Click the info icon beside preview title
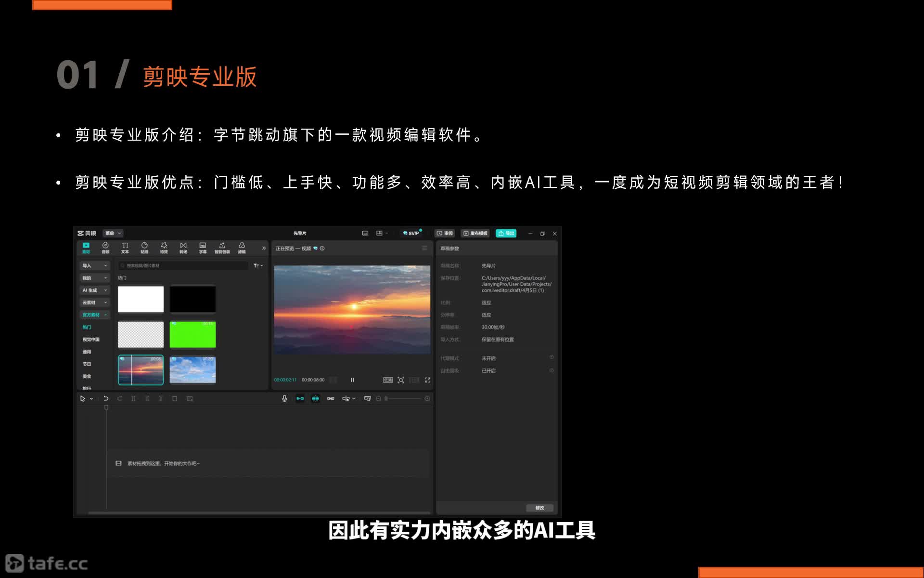 [322, 249]
